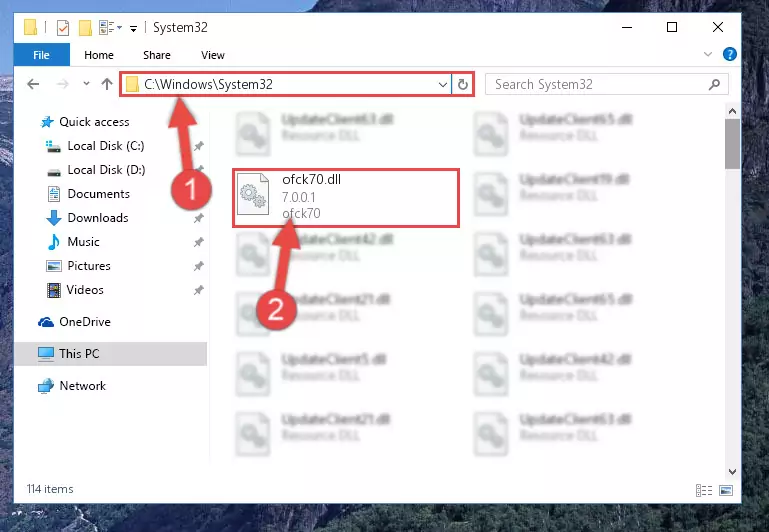Select Quick access in navigation pane

(94, 122)
